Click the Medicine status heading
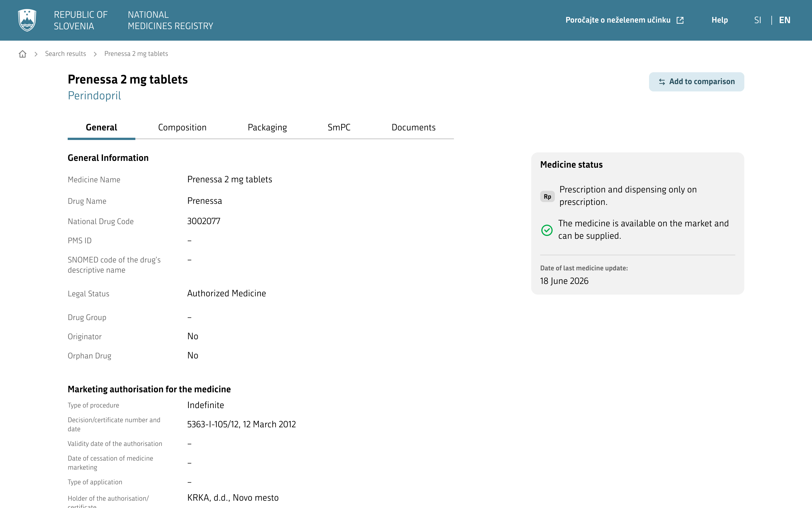 [x=572, y=165]
